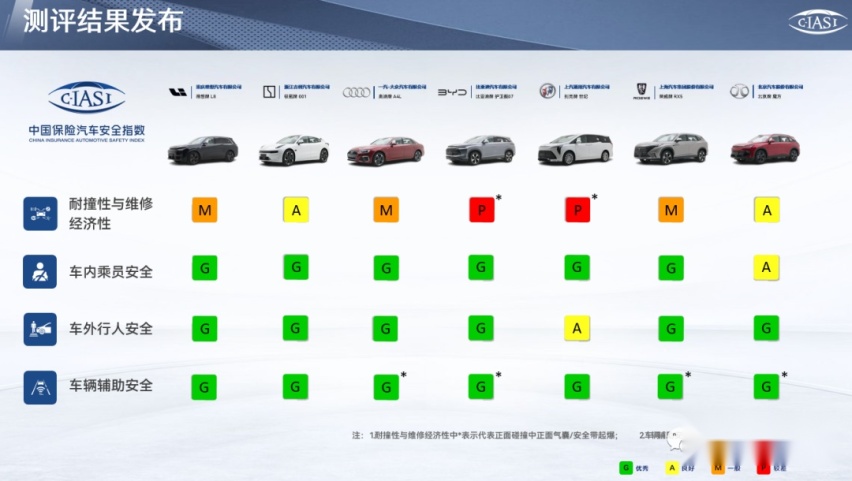Click BAIC's starred G badge for 车辆辅助安全

point(766,386)
